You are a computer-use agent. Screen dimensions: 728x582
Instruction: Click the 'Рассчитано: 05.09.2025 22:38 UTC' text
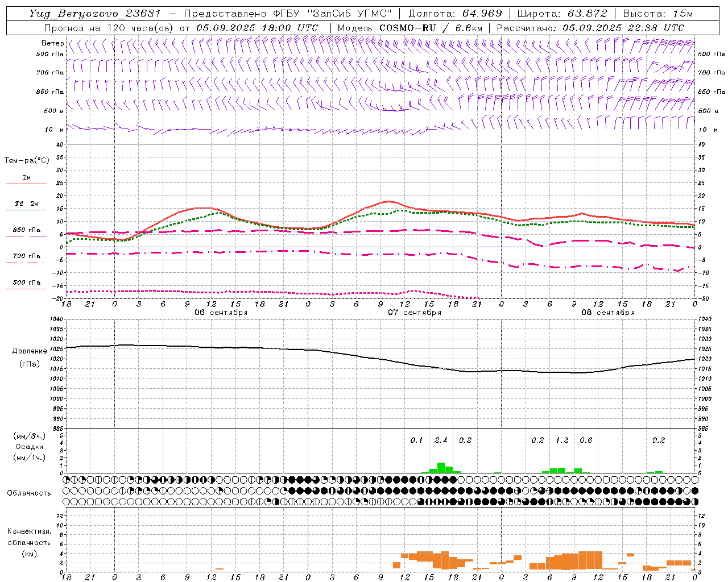(590, 28)
